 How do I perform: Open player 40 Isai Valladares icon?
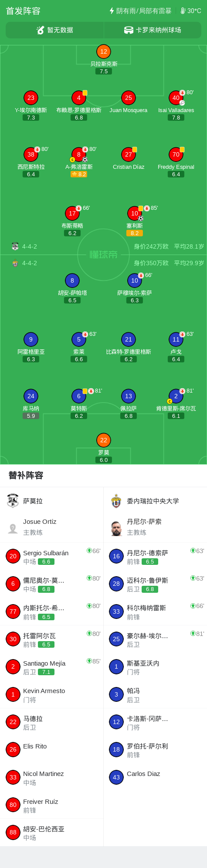(176, 98)
